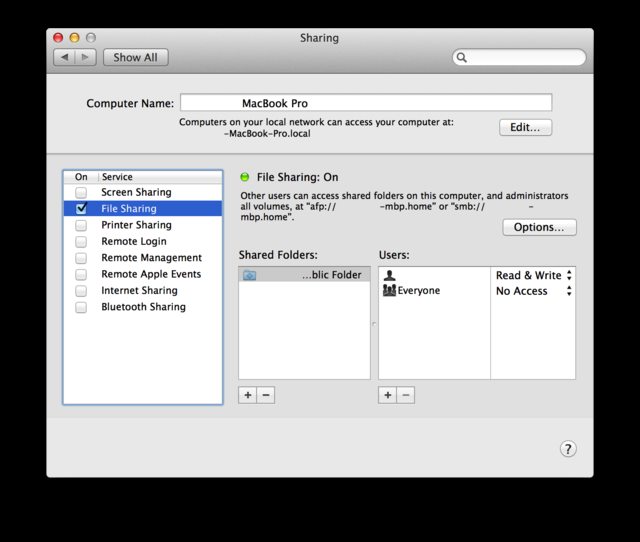This screenshot has height=542, width=640.
Task: Remove the shared folder with minus button
Action: point(266,395)
